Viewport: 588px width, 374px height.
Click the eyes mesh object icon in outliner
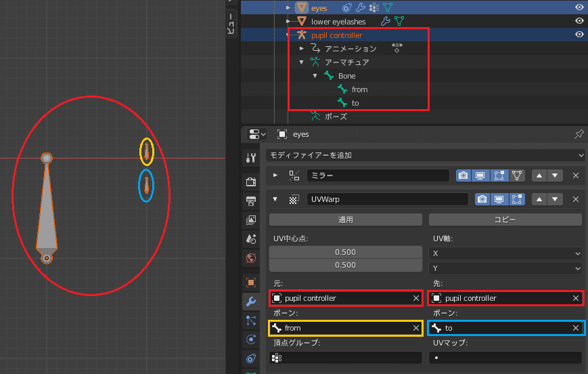pos(302,7)
